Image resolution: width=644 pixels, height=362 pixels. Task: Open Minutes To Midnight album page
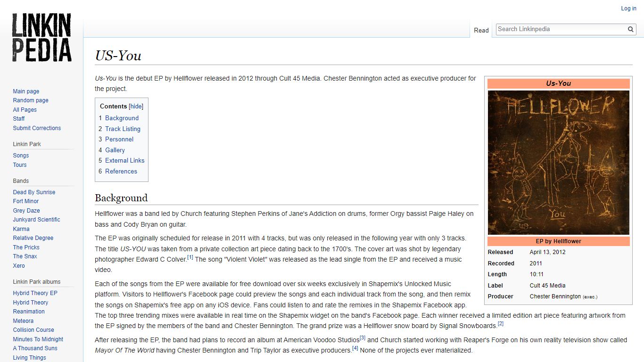coord(38,339)
